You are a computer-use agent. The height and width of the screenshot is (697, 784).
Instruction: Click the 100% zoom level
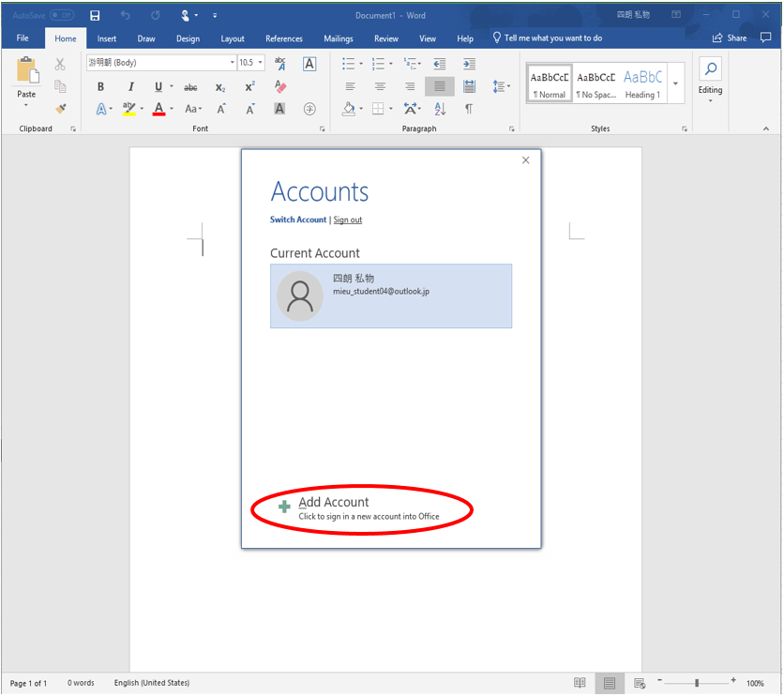755,683
